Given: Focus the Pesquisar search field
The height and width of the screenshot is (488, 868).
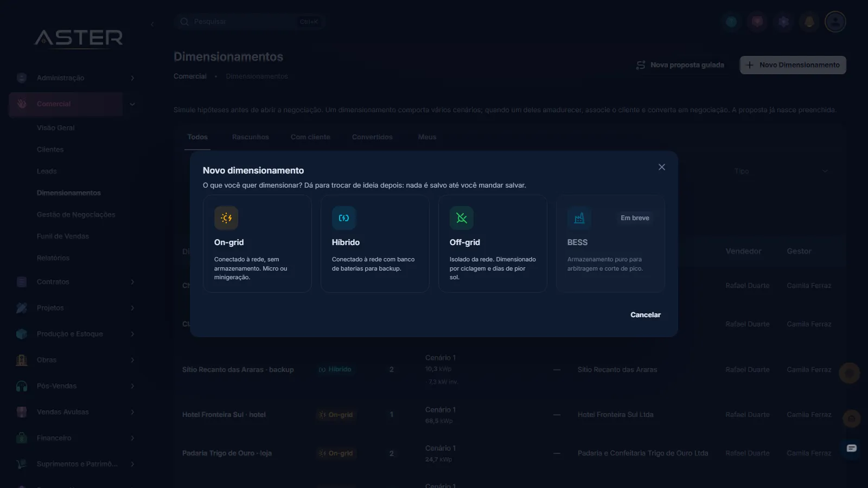Looking at the screenshot, I should [x=250, y=22].
